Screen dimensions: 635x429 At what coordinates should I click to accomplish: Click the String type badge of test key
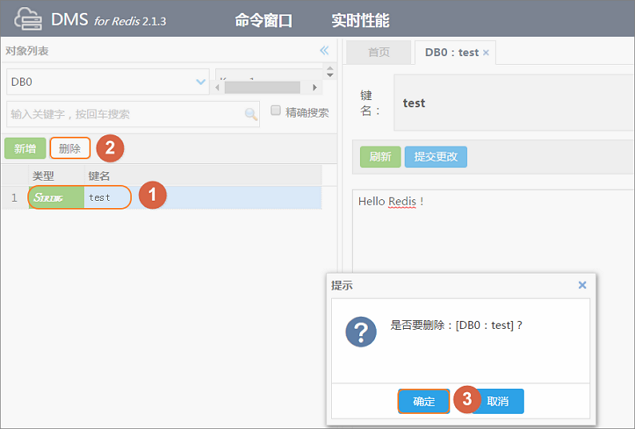coord(56,198)
